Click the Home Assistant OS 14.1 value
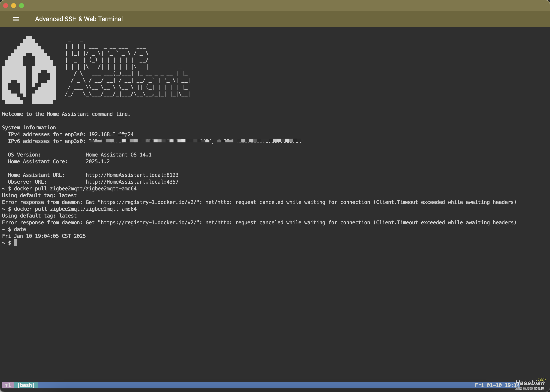This screenshot has height=392, width=550. (x=118, y=155)
